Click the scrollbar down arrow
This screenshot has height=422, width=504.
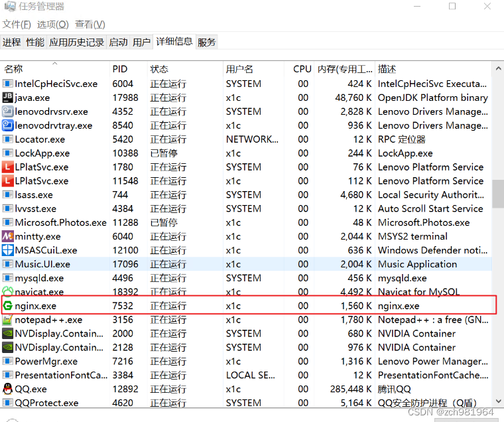(498, 401)
